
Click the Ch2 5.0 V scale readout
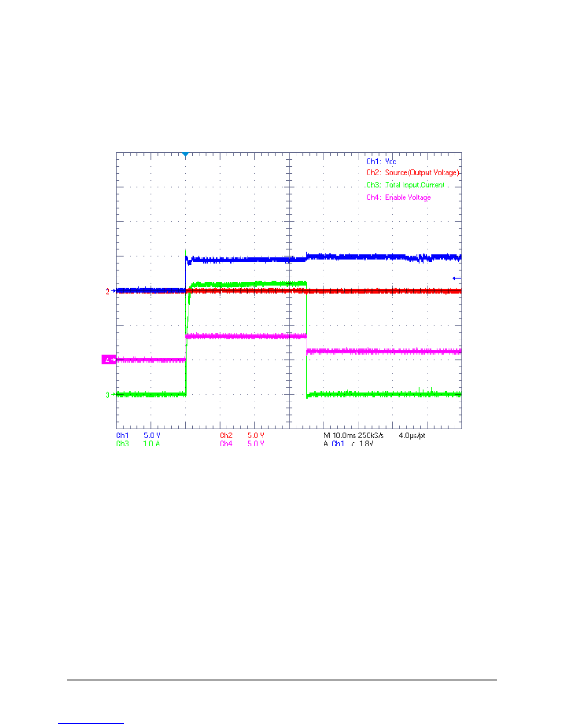click(x=242, y=435)
